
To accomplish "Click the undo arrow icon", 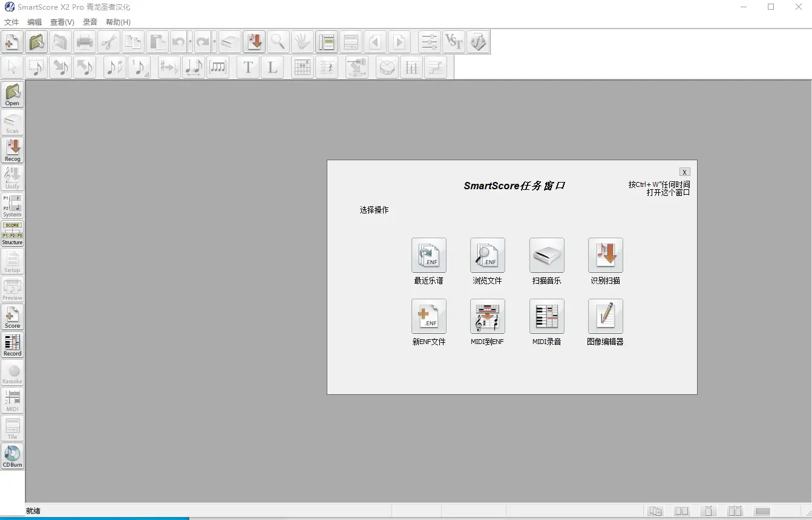I will (x=178, y=42).
